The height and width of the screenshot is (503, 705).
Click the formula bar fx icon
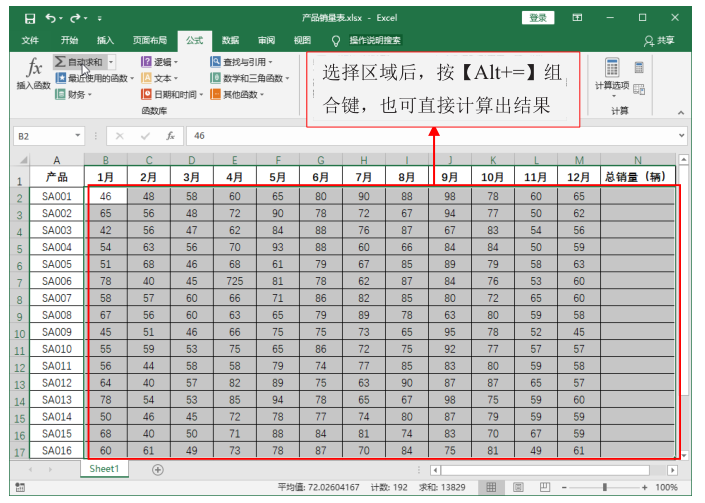click(170, 136)
